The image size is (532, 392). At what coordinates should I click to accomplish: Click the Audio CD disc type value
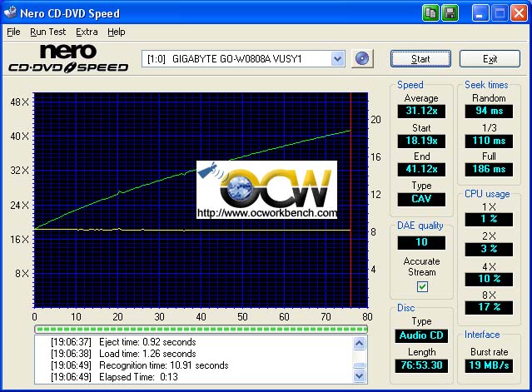click(x=421, y=335)
